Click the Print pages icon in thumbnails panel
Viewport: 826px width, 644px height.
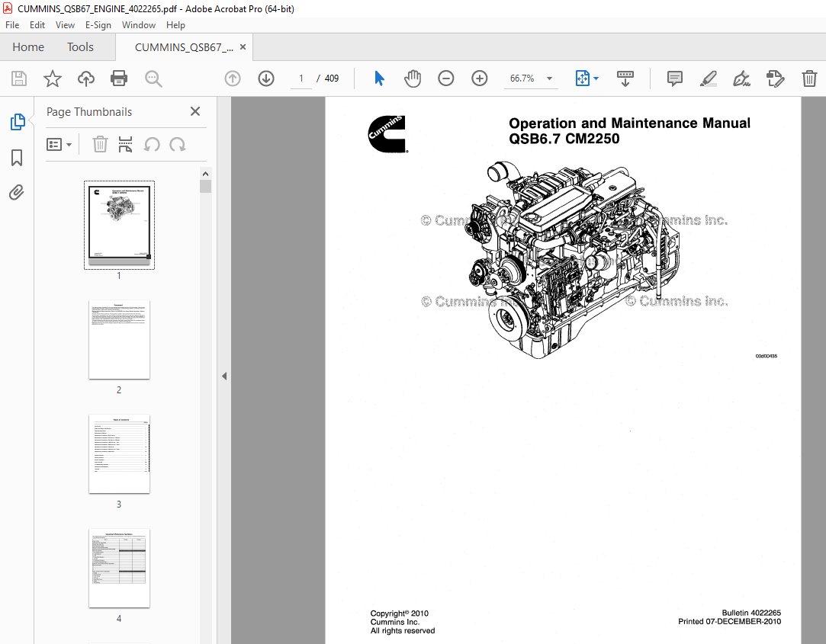tap(125, 144)
